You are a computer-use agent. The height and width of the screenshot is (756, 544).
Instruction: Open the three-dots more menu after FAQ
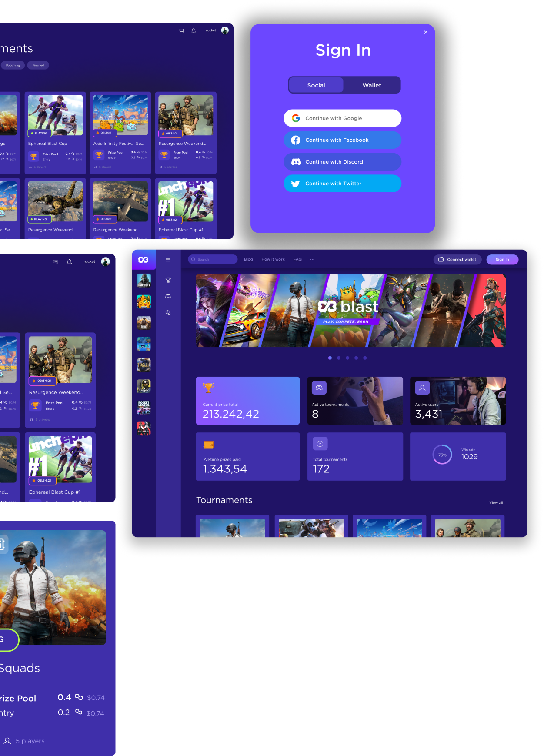pyautogui.click(x=312, y=259)
